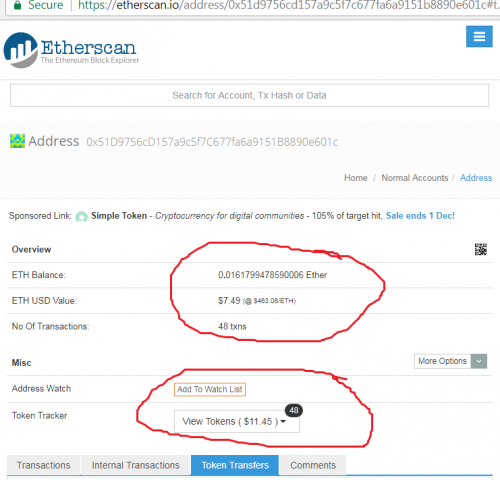
Task: Open the Internal Transactions tab
Action: [136, 465]
